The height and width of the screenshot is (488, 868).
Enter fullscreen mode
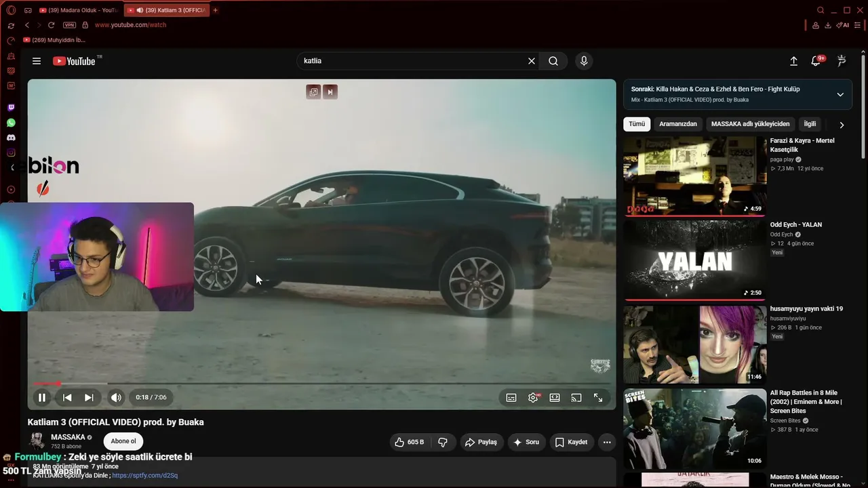pos(598,398)
